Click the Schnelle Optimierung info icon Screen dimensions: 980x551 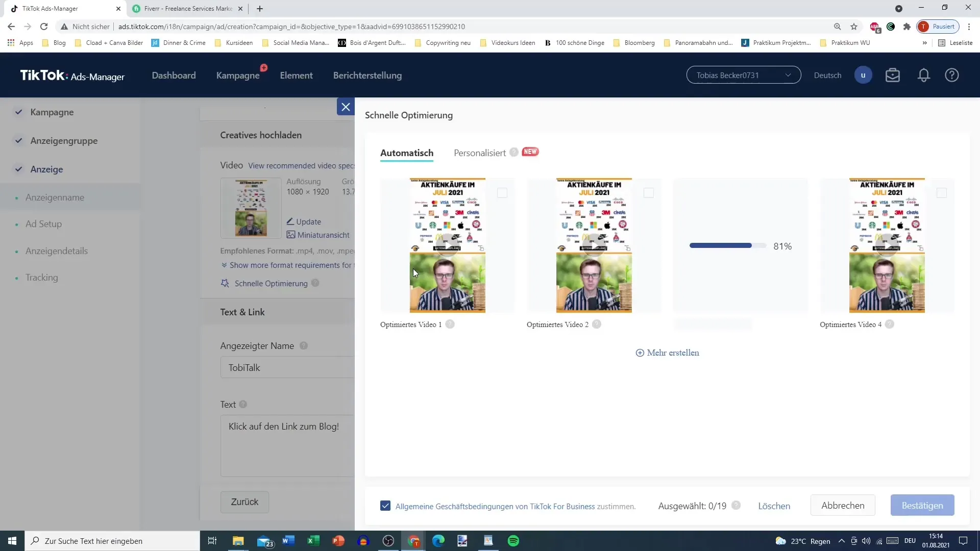pos(315,283)
